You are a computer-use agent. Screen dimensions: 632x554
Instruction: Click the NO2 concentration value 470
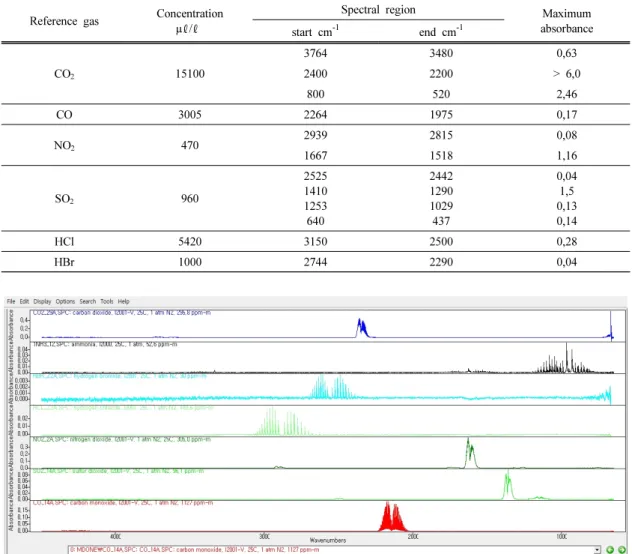[190, 145]
